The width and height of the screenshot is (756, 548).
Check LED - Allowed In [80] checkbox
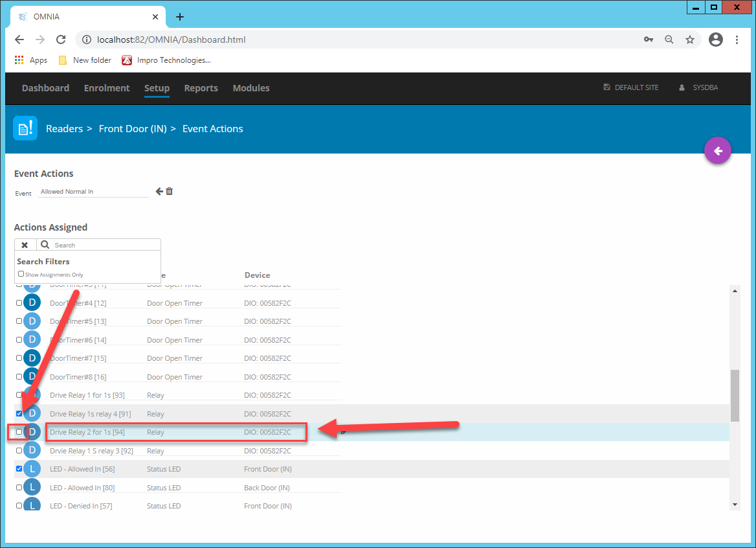(x=19, y=487)
